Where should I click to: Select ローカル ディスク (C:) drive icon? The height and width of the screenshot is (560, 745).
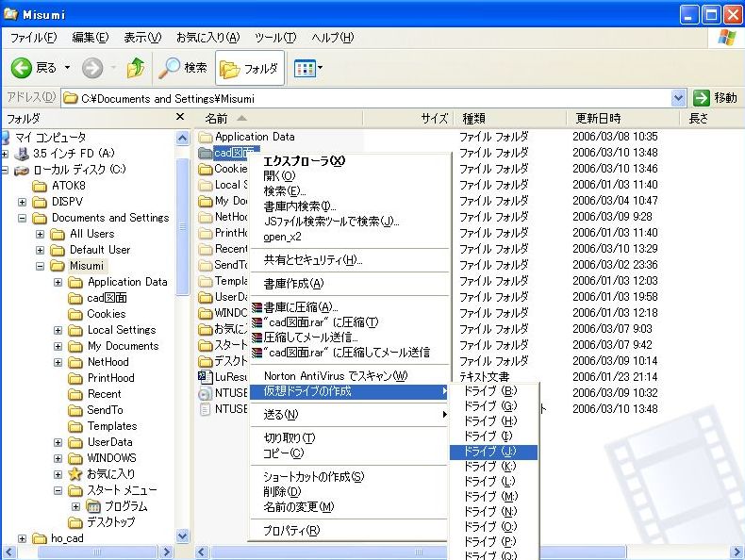click(x=22, y=170)
